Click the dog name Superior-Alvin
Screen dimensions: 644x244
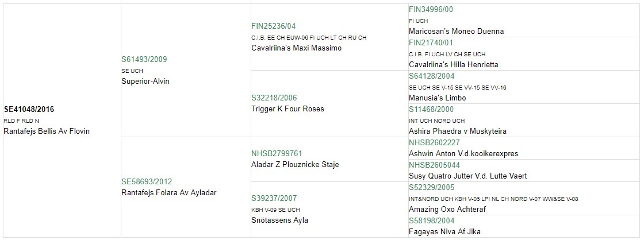[145, 81]
